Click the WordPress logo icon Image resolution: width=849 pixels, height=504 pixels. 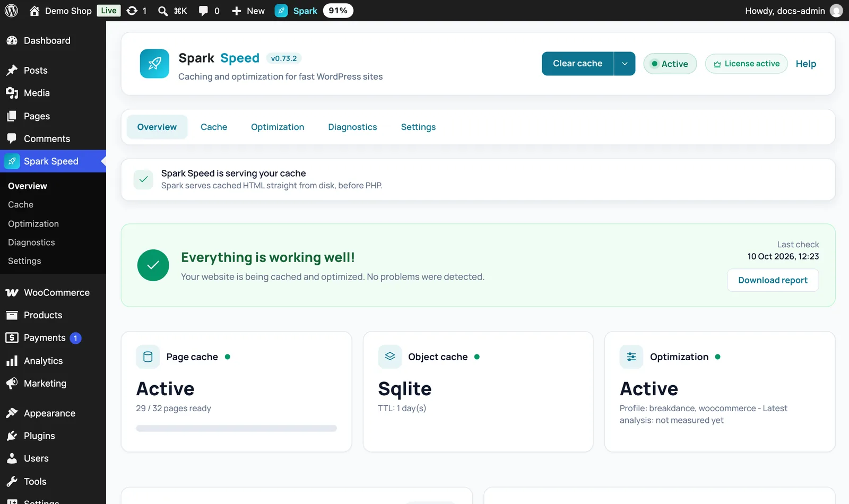[x=11, y=11]
